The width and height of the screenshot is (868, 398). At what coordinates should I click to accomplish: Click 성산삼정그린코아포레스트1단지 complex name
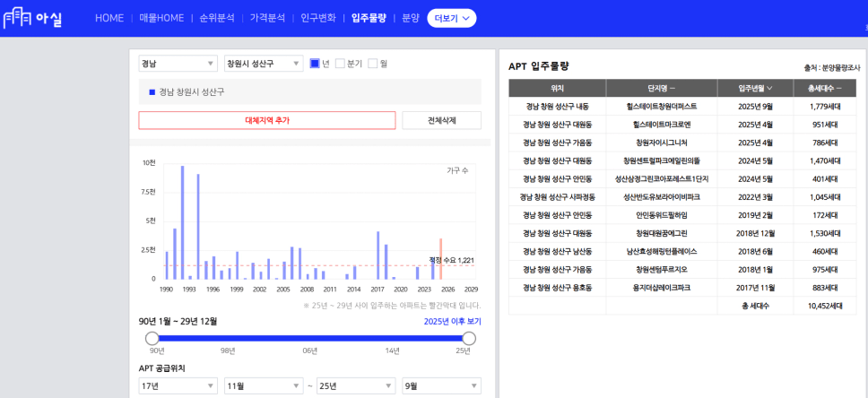(662, 179)
